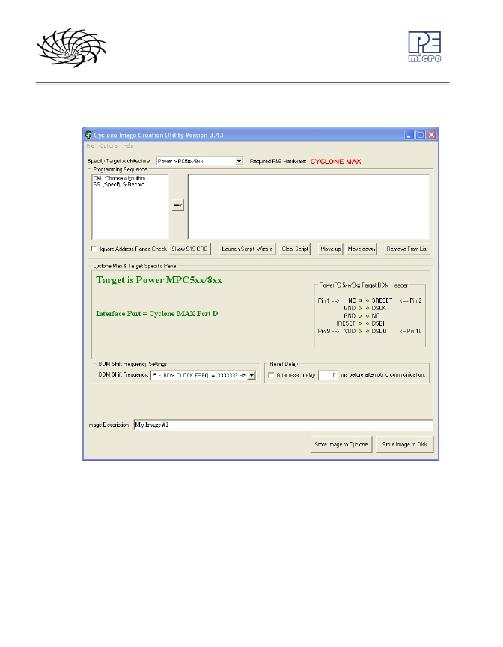Click the reset delay milliseconds field

point(328,375)
